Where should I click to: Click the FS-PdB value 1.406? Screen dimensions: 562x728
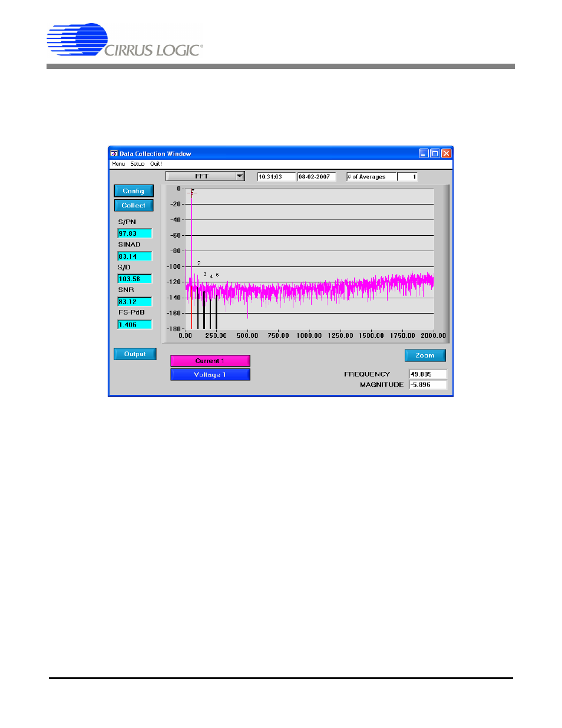coord(135,325)
